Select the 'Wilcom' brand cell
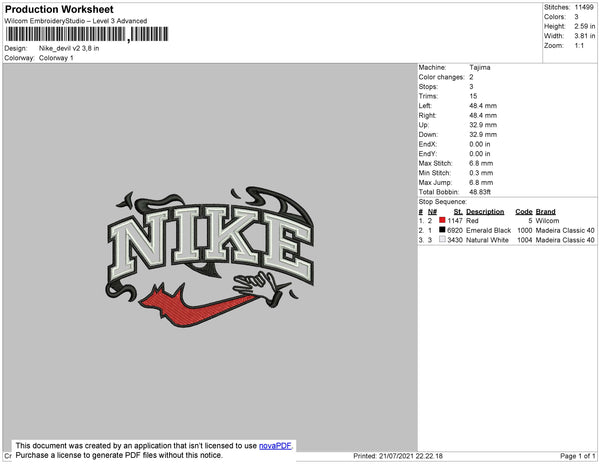Viewport: 600px width, 464px height. click(547, 221)
